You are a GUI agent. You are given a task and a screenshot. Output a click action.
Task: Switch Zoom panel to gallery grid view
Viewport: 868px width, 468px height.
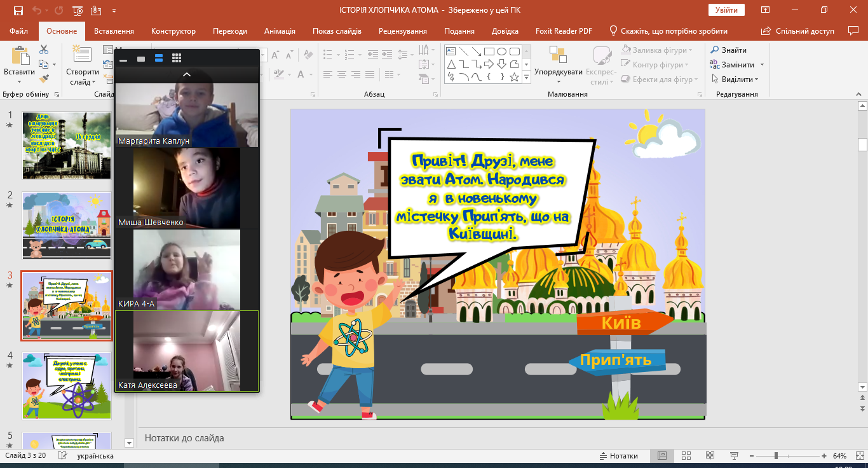177,58
